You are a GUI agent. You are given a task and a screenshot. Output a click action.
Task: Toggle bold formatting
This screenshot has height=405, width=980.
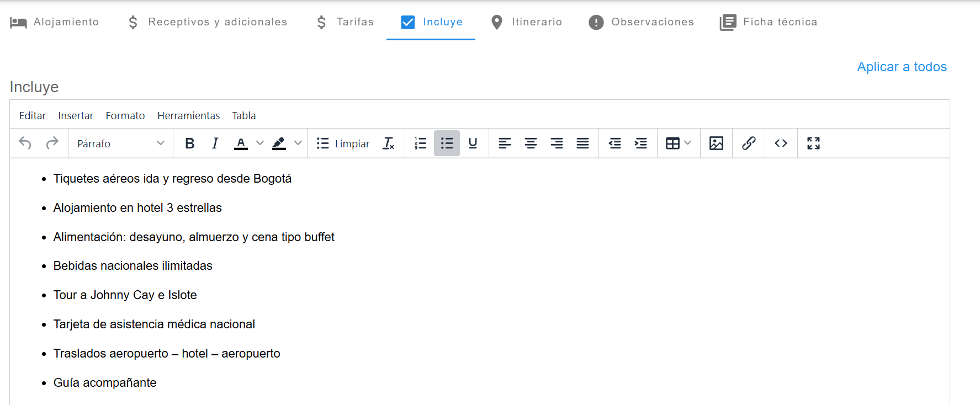189,143
